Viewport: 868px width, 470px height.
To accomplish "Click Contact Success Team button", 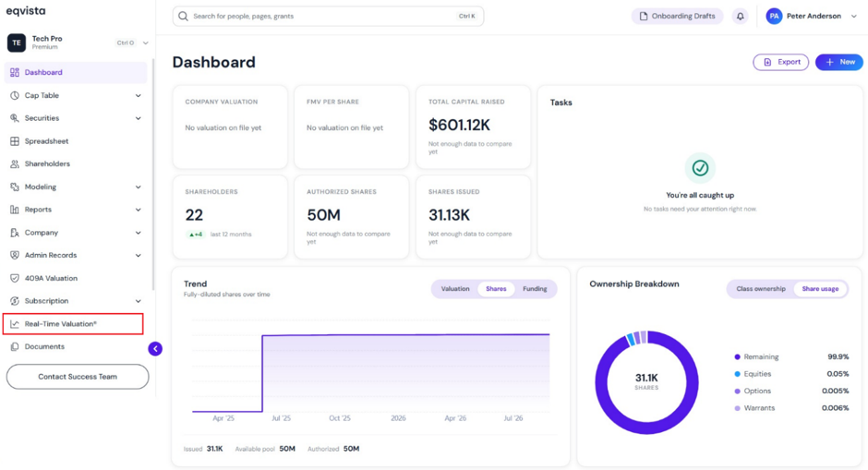I will pyautogui.click(x=78, y=377).
